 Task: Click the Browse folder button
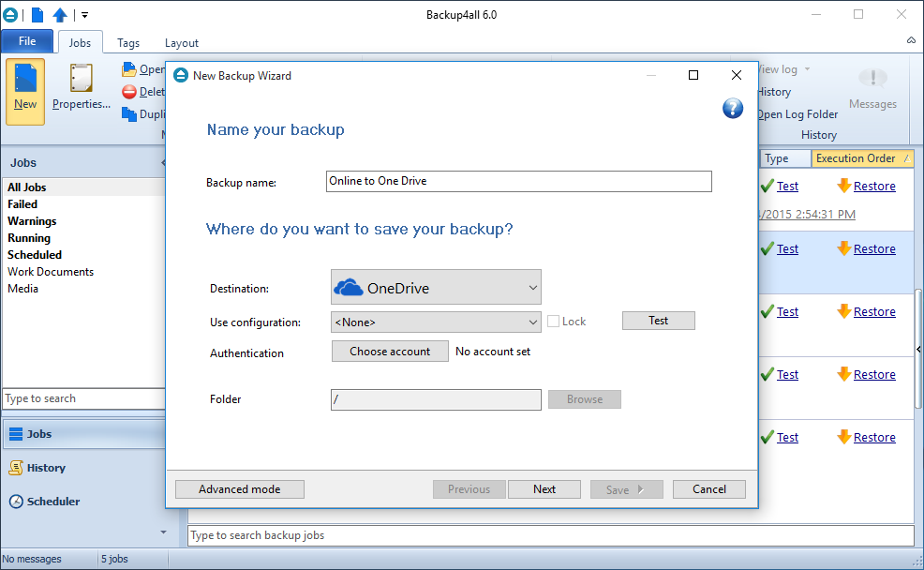coord(585,399)
